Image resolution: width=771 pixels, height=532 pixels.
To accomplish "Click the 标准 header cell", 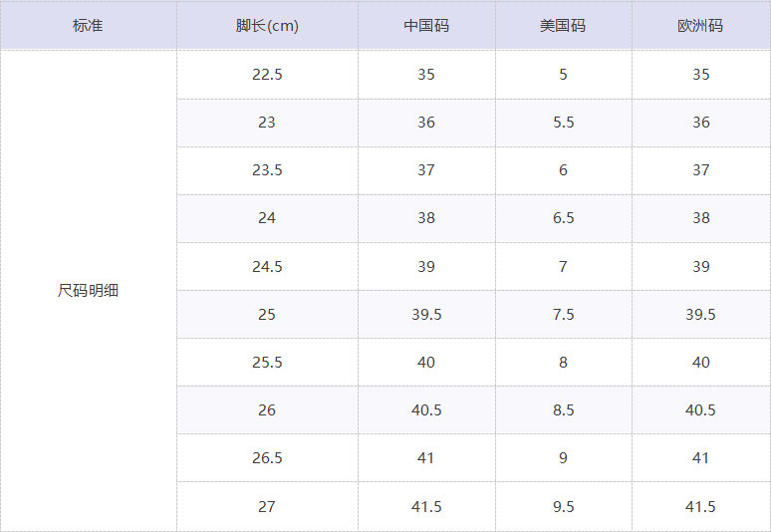I will 88,25.
